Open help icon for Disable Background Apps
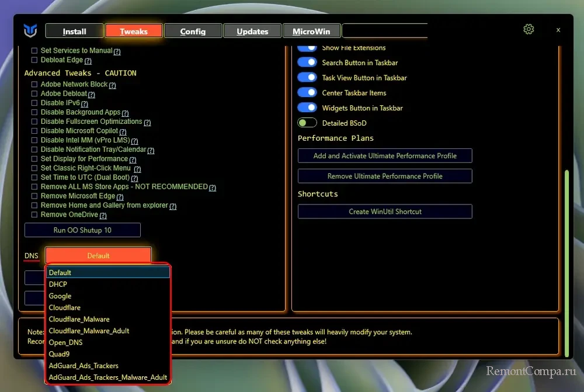Viewport: 584px width, 392px height. click(125, 113)
